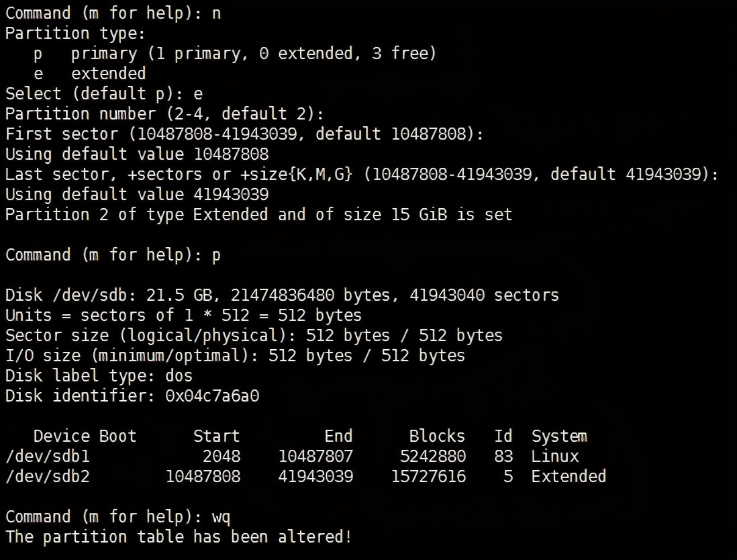This screenshot has height=560, width=737.
Task: Click the 'System' column header
Action: (x=559, y=436)
